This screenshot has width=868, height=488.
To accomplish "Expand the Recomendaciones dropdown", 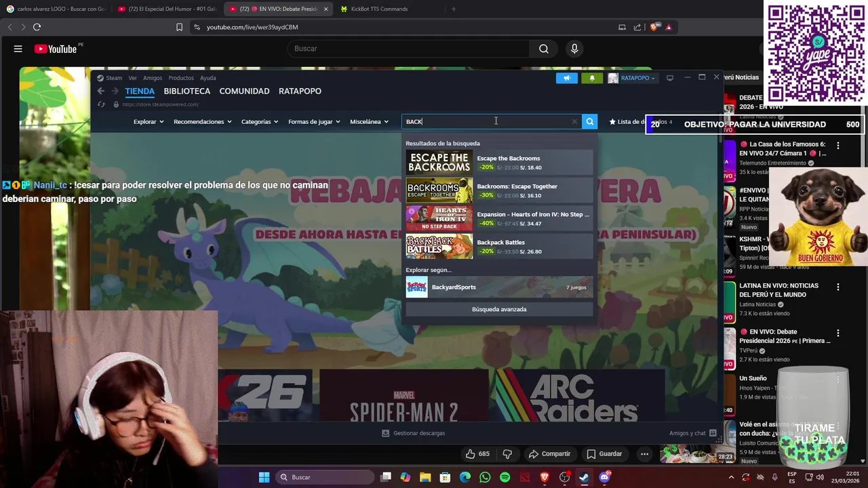I will pyautogui.click(x=203, y=122).
